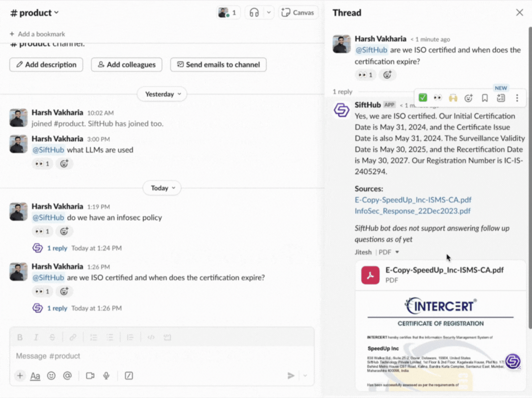Expand the Today date dropdown
Screen dimensions: 532x398
[x=162, y=188]
